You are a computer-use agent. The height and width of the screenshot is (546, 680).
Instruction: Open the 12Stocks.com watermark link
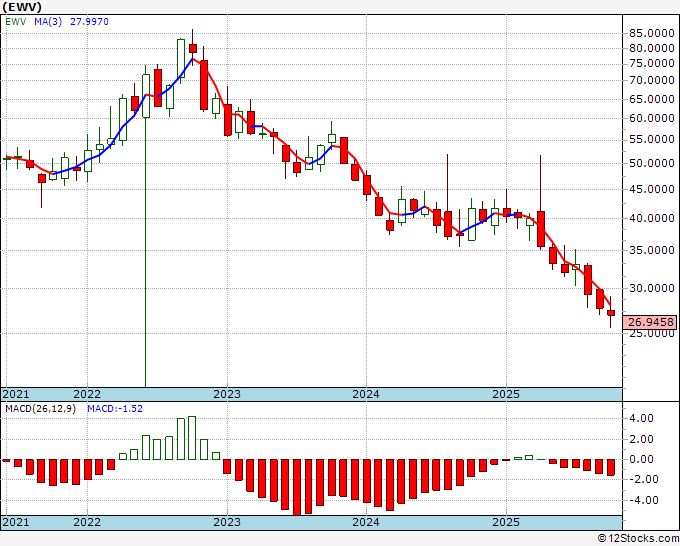click(x=636, y=538)
